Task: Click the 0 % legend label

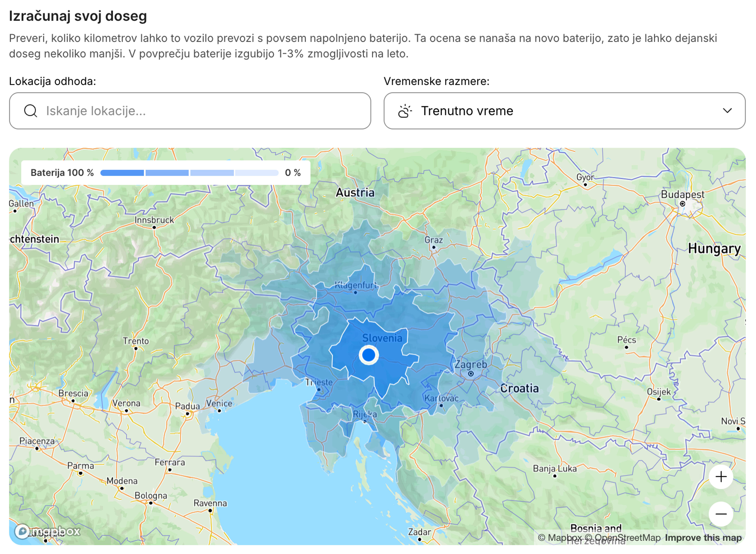Action: click(x=293, y=173)
